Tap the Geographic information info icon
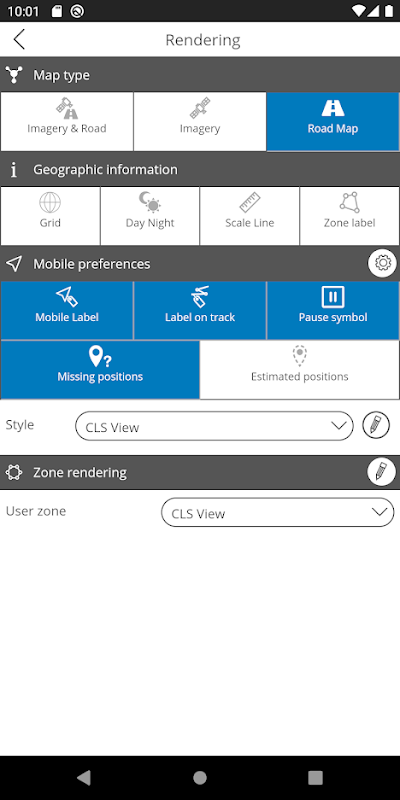This screenshot has height=800, width=400. tap(14, 170)
